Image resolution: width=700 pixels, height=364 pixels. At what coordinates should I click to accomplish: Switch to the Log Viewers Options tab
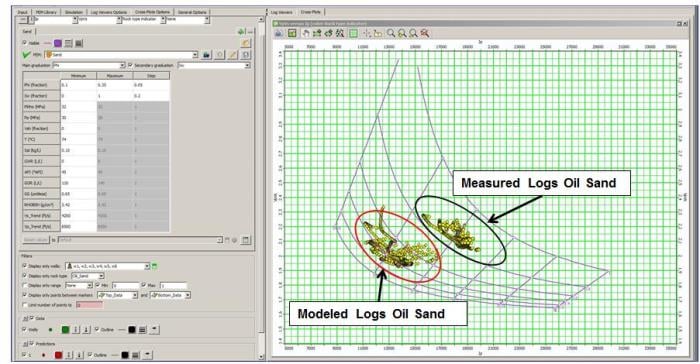(x=108, y=12)
